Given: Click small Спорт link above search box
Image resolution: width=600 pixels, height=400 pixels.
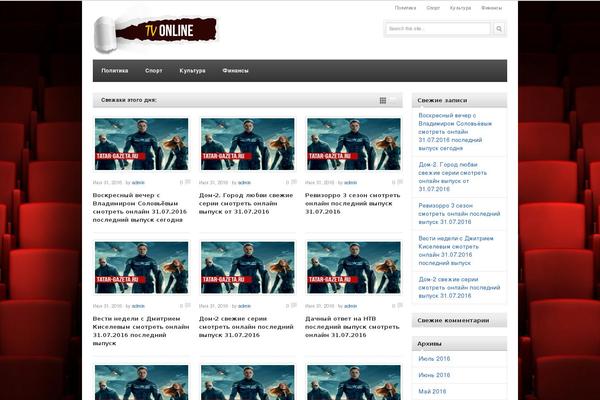Looking at the screenshot, I should coord(433,8).
